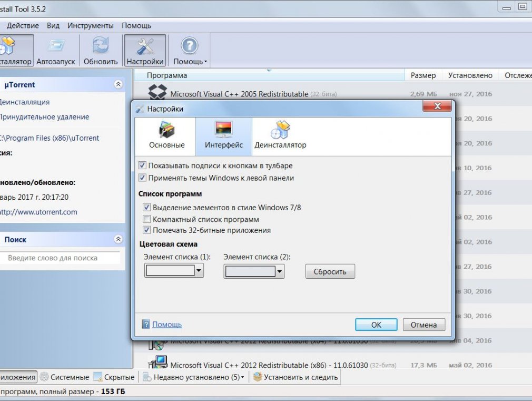Screen dimensions: 532x401
Task: Open the Инструменты menu
Action: (90, 25)
